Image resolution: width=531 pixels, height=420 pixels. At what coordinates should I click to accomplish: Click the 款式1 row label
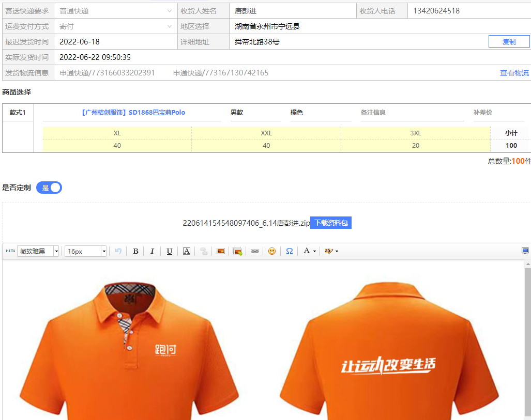click(x=18, y=112)
